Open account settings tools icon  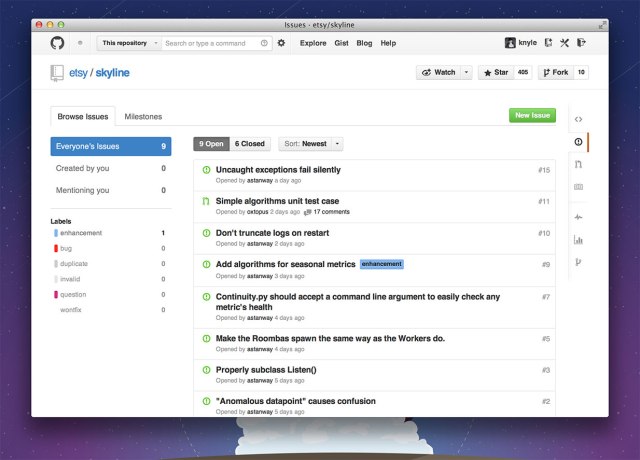click(564, 43)
